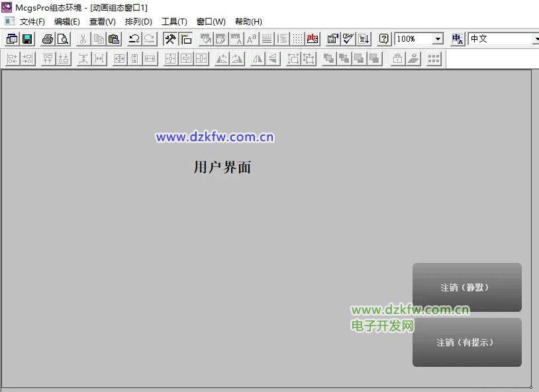Screen dimensions: 539x392
Task: Select the 注销（静默）button
Action: click(x=467, y=287)
